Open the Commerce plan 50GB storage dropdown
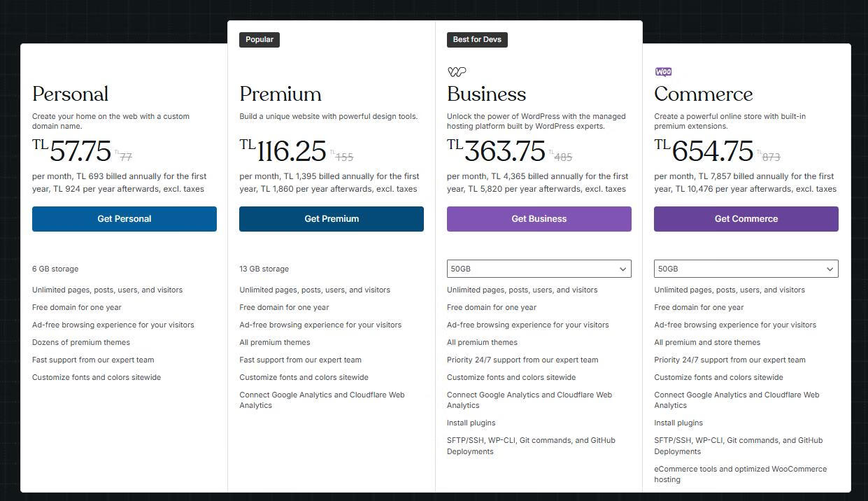Screen dimensions: 868x501 coord(739,269)
